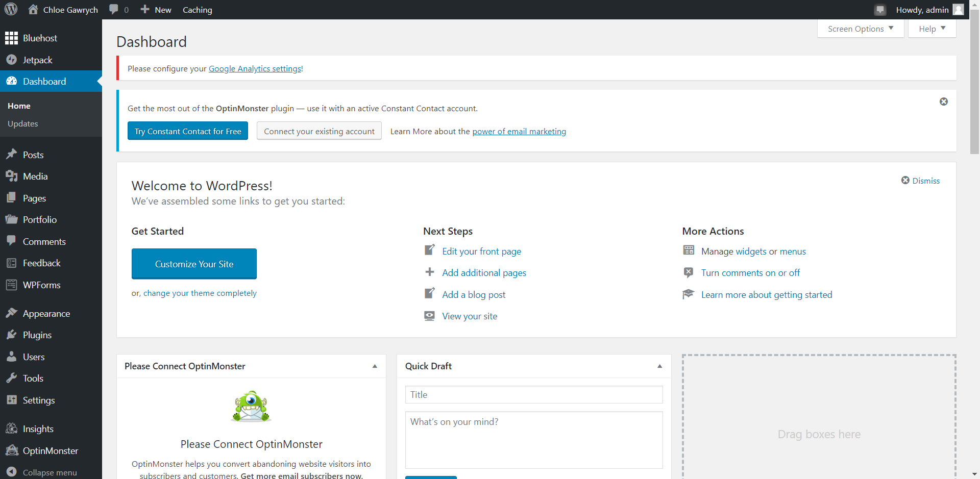Click Add a blog post link
This screenshot has height=479, width=980.
tap(474, 294)
